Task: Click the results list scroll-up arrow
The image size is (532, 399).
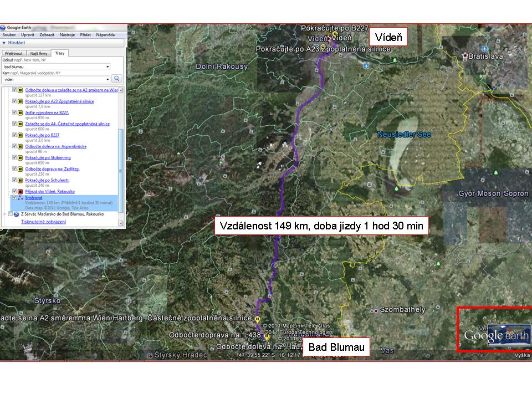Action: (120, 90)
